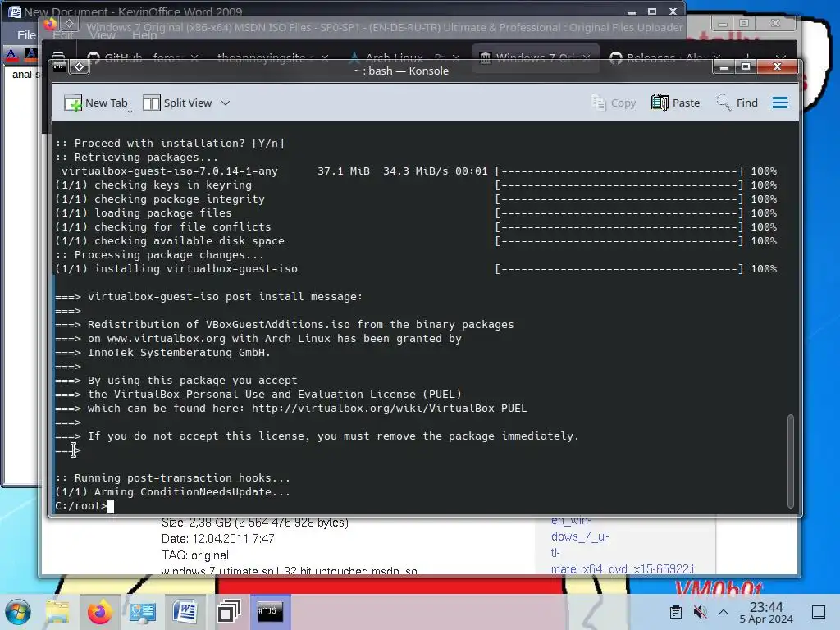Image resolution: width=840 pixels, height=630 pixels.
Task: Open clipboard tray icon
Action: pyautogui.click(x=676, y=612)
